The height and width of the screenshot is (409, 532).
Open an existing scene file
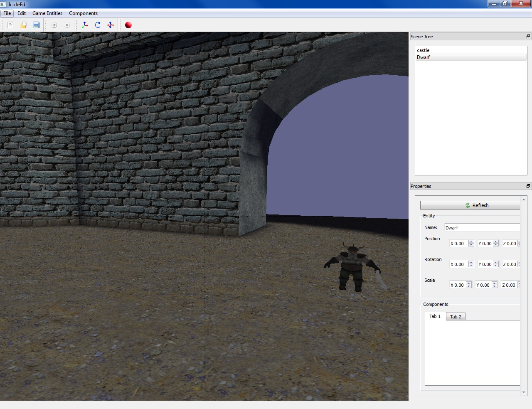(x=23, y=25)
